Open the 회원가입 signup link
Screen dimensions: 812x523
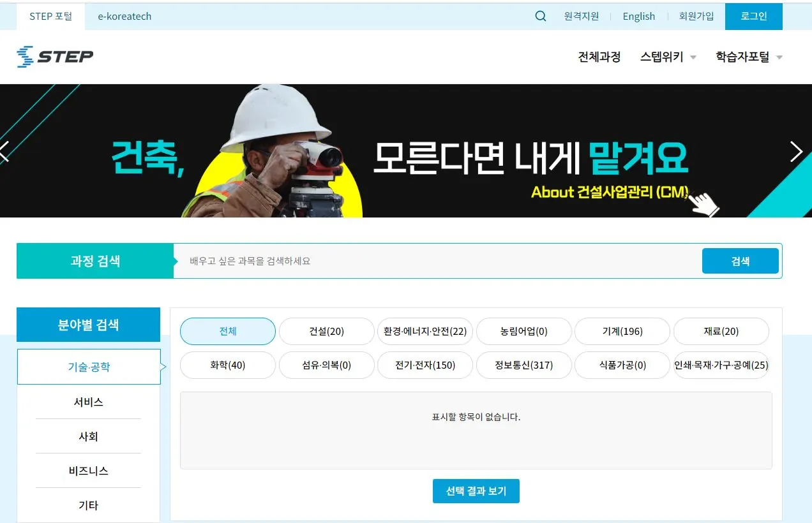696,16
